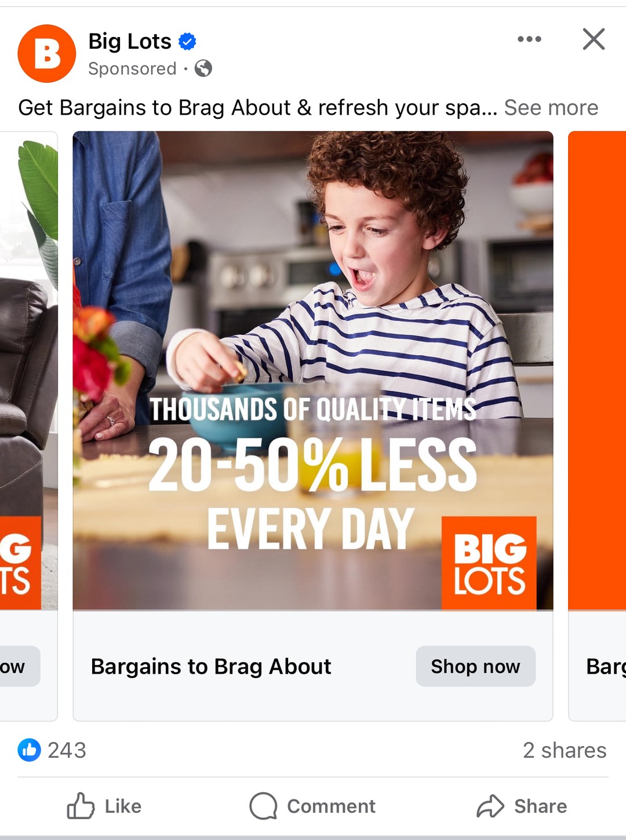This screenshot has height=840, width=626.
Task: Open the 20-50% Less ad image
Action: [313, 371]
